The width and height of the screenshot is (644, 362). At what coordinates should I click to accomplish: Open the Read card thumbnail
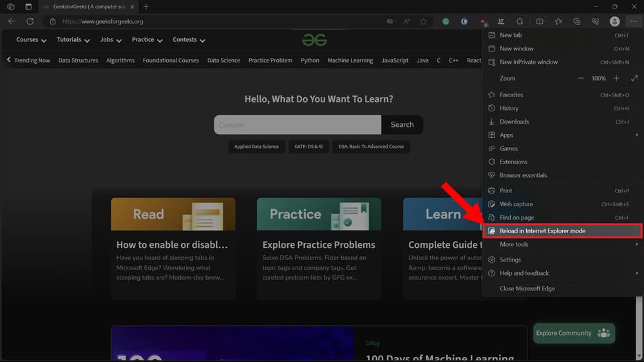pos(173,214)
